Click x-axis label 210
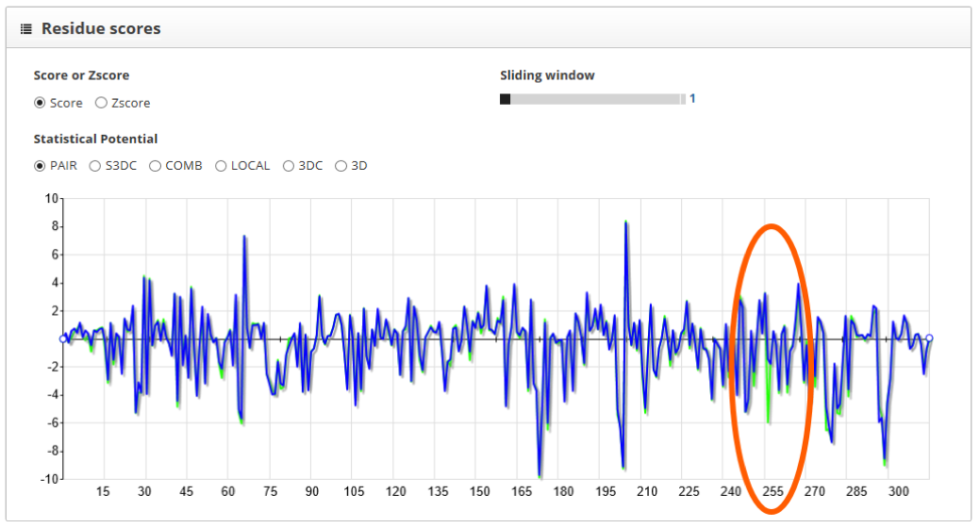This screenshot has width=980, height=528. click(x=647, y=491)
